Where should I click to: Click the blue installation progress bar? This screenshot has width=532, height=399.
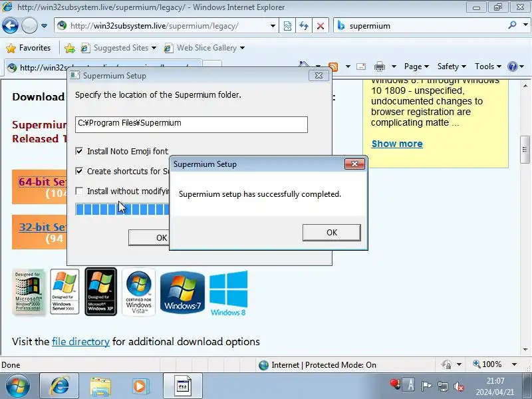[122, 209]
